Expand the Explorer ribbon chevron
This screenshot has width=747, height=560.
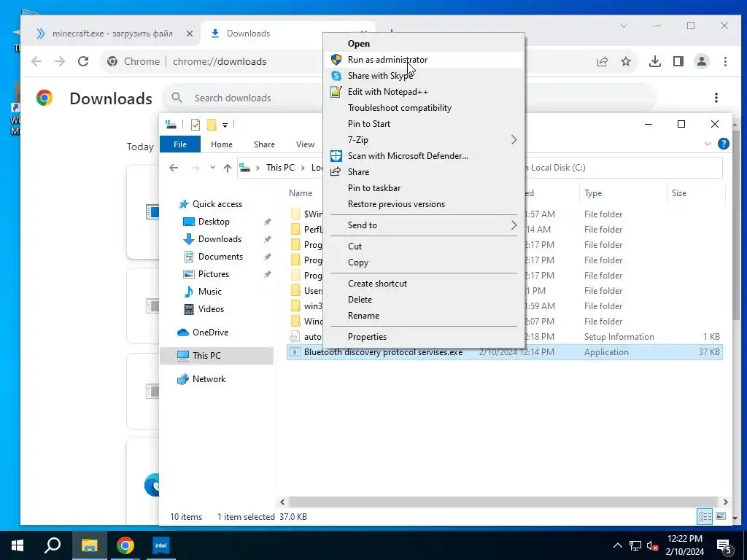click(x=708, y=144)
